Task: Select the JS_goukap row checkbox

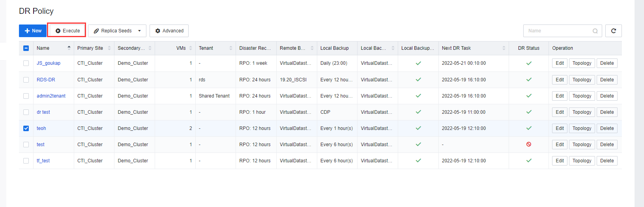Action: pos(26,63)
